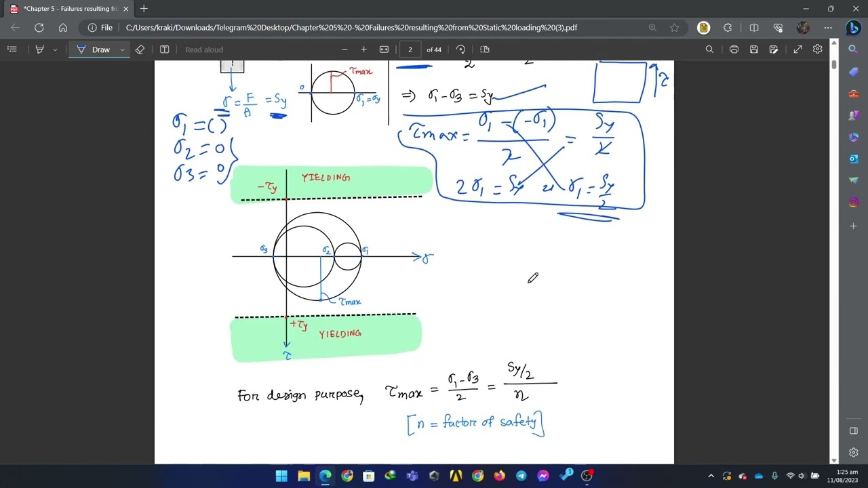Refresh the page
868x488 pixels.
(39, 28)
